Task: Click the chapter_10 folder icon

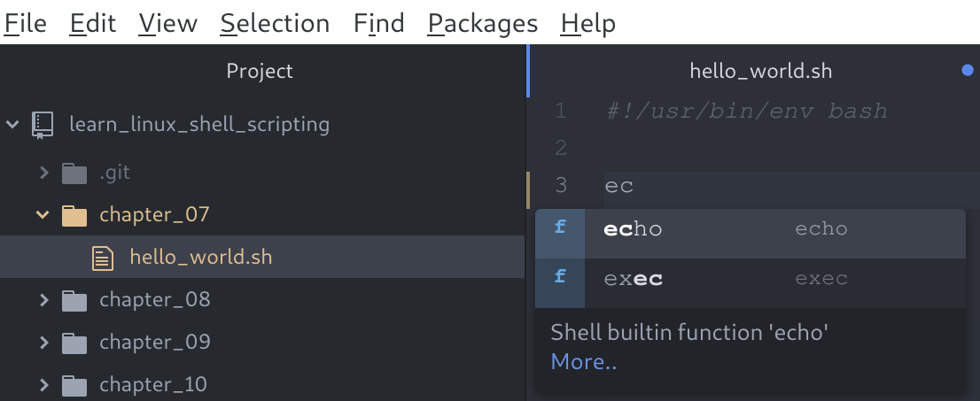Action: [74, 385]
